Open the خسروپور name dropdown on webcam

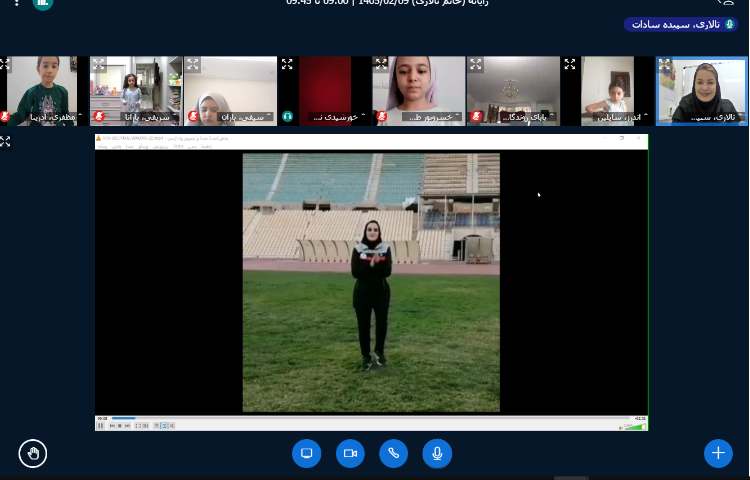(433, 117)
